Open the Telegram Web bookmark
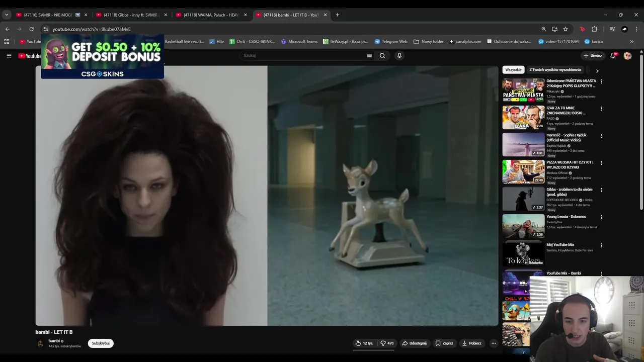Image resolution: width=644 pixels, height=362 pixels. 390,42
